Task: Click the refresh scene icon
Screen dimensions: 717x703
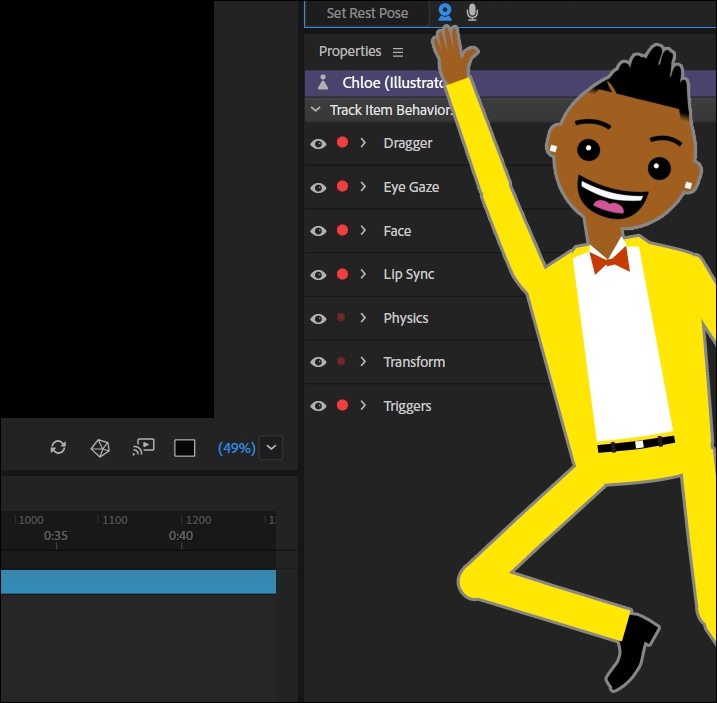Action: click(59, 447)
